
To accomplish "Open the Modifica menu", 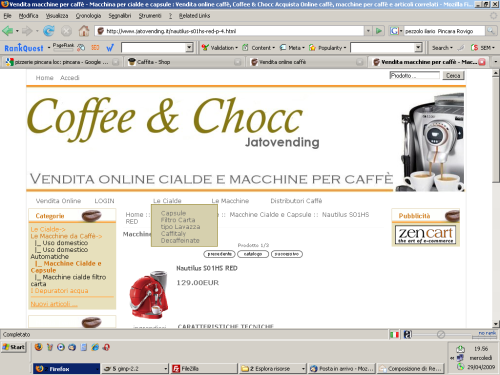I will 28,16.
